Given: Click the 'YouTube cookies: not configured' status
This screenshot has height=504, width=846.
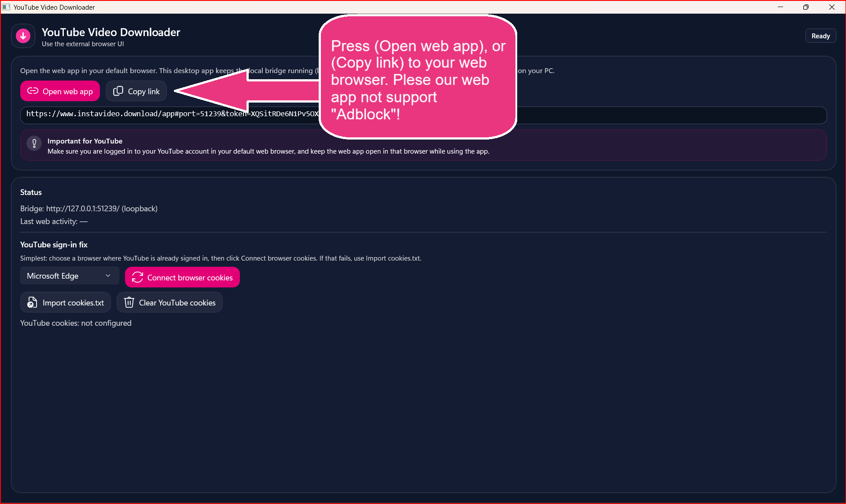Looking at the screenshot, I should pos(76,323).
